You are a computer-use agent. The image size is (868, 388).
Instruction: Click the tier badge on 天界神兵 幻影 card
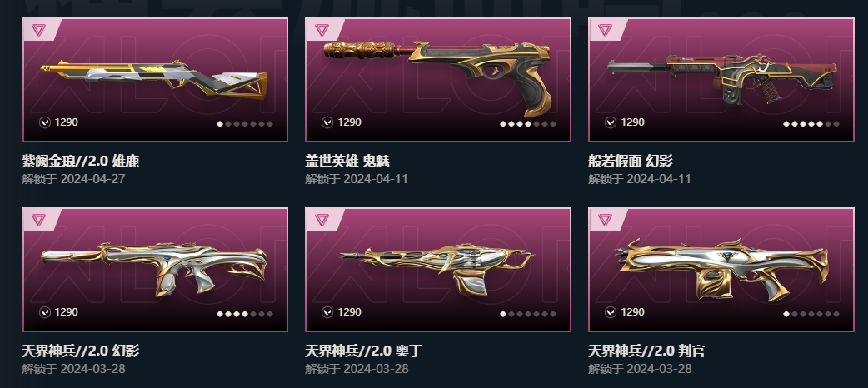(x=37, y=219)
